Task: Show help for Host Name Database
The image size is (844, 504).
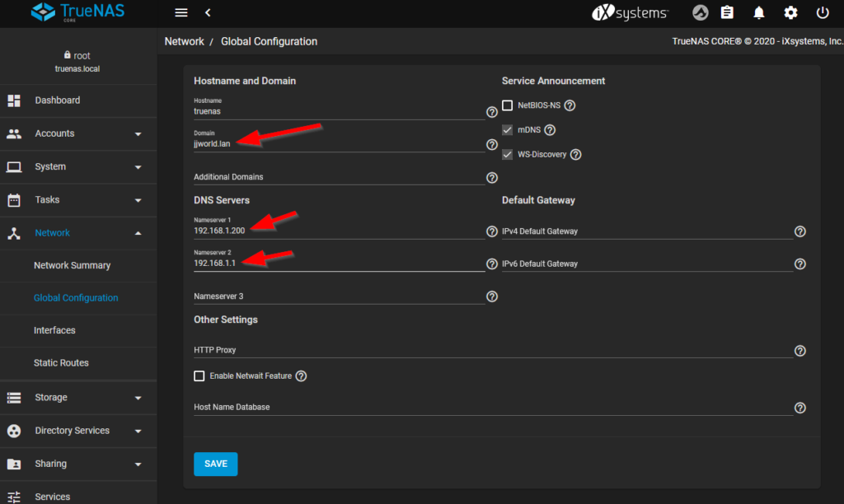Action: pos(800,408)
